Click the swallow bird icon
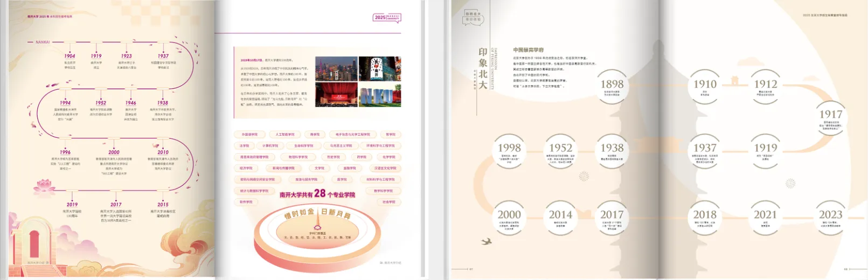The height and width of the screenshot is (280, 868). 487,241
